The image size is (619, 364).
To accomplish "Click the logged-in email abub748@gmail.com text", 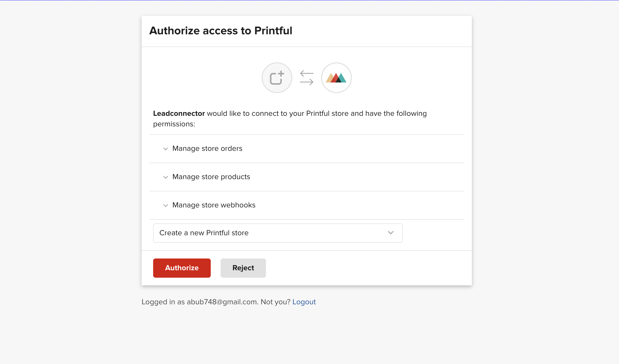I will pyautogui.click(x=222, y=302).
